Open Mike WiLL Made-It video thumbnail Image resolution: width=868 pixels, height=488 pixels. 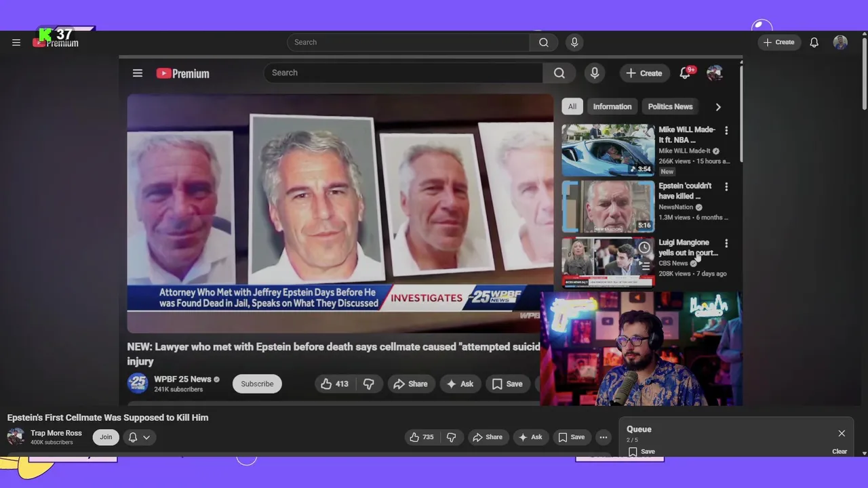[608, 150]
